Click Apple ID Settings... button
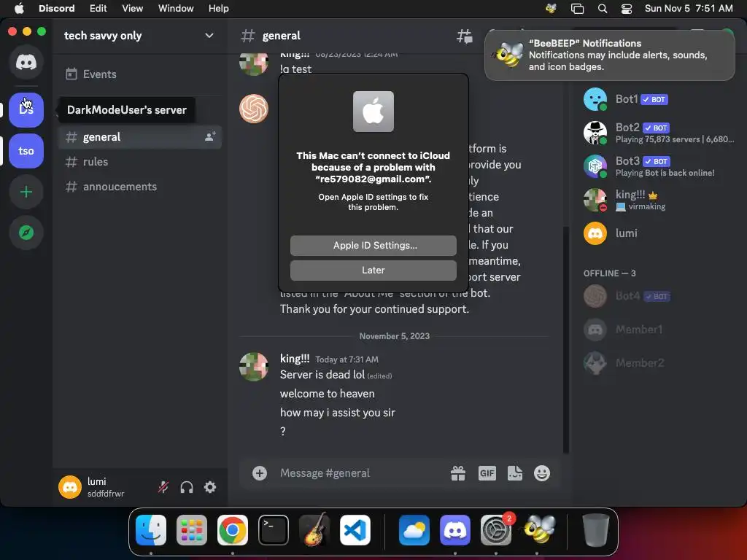The width and height of the screenshot is (747, 560). [x=373, y=246]
